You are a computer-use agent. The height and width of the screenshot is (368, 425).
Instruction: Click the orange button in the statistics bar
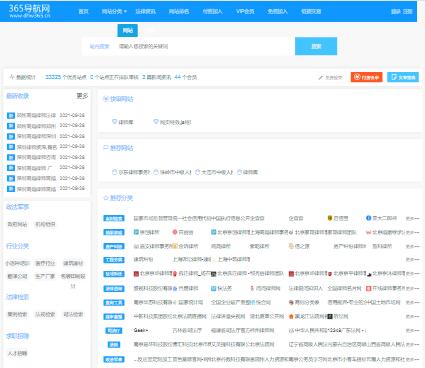pyautogui.click(x=366, y=77)
